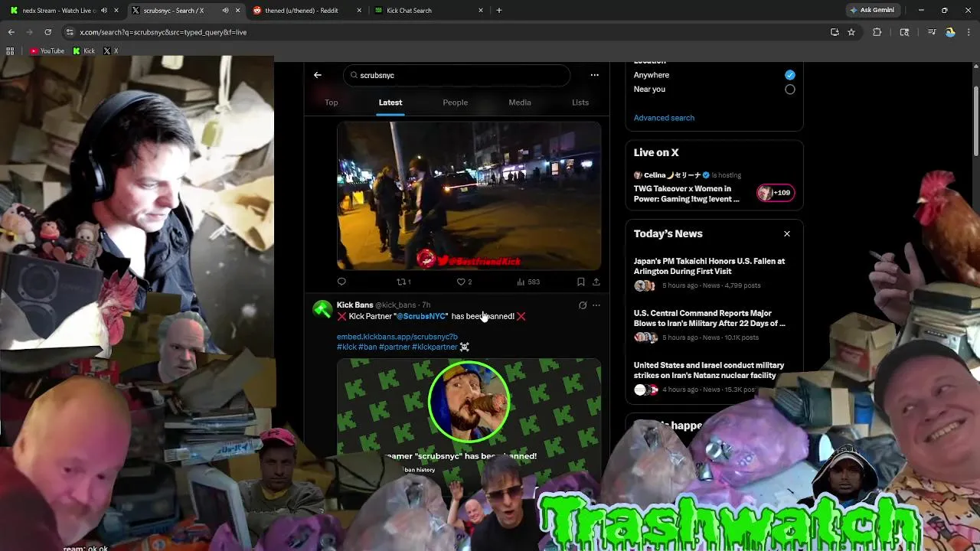
Task: Open the media control icon in Chrome toolbar
Action: [931, 32]
